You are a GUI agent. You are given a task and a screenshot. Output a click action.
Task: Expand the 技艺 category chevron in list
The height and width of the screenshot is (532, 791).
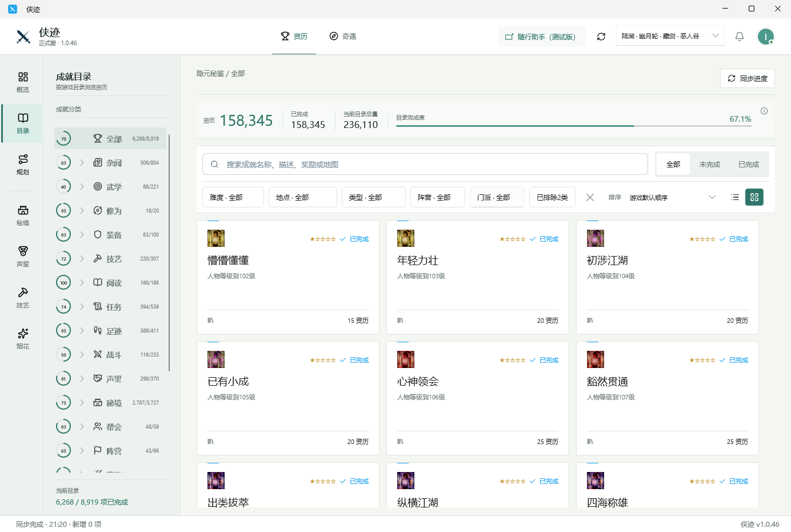82,258
